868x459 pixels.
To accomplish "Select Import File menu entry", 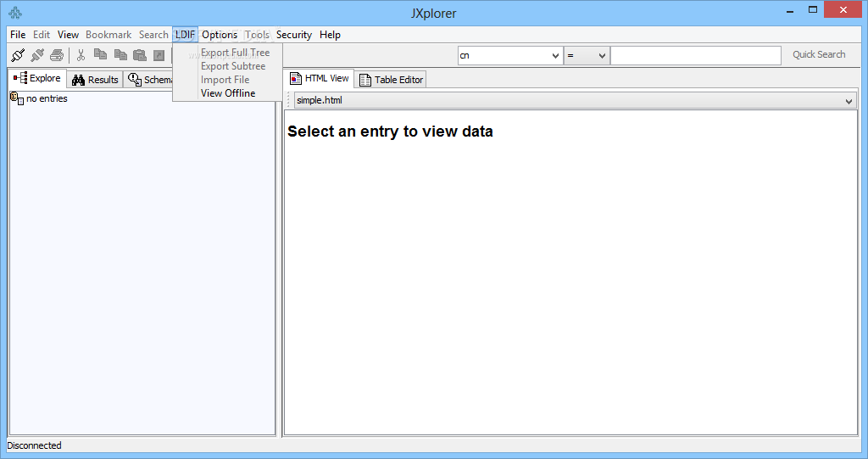I will pyautogui.click(x=225, y=80).
